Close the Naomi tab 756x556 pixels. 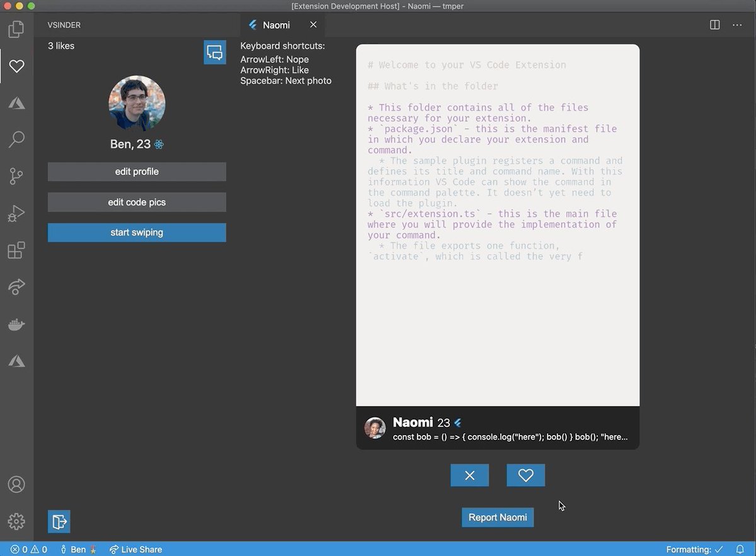313,25
